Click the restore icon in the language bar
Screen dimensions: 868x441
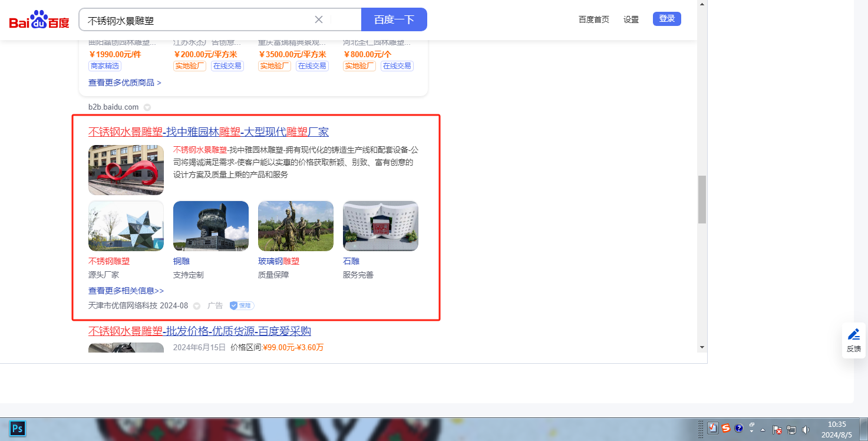(752, 425)
